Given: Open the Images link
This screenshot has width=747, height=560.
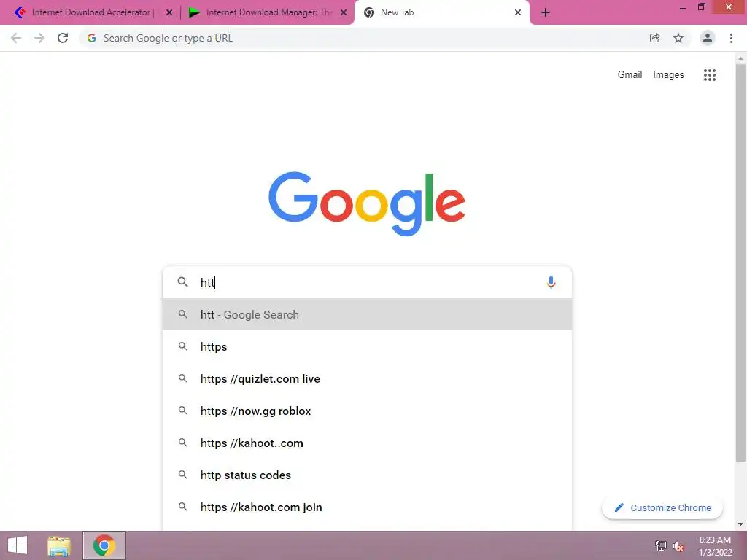Looking at the screenshot, I should point(668,75).
